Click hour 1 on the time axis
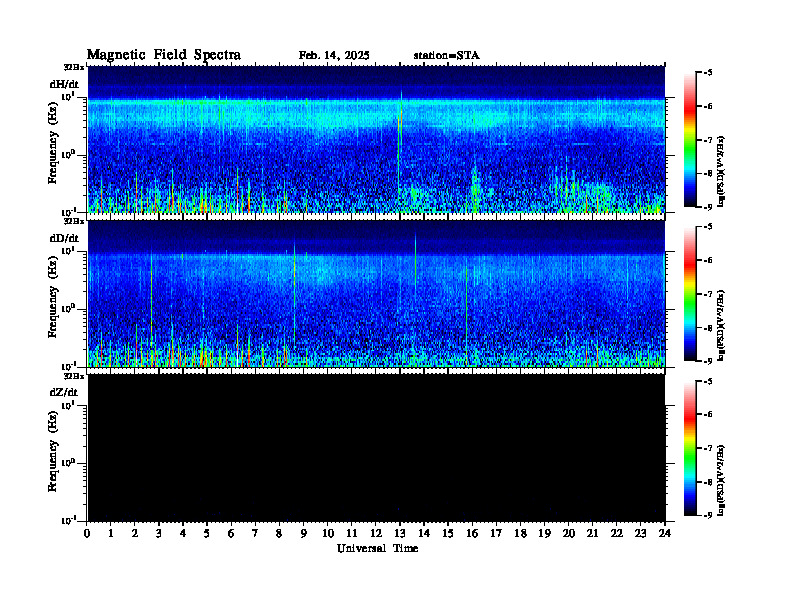This screenshot has width=792, height=612. (x=111, y=534)
